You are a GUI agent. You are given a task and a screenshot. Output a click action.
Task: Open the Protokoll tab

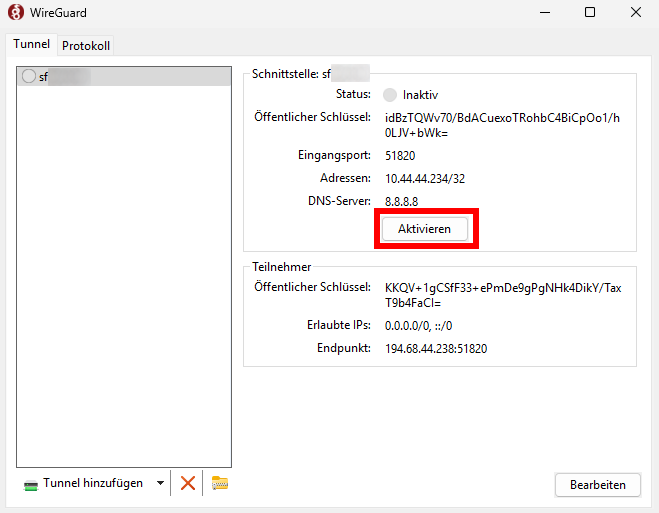click(x=86, y=45)
